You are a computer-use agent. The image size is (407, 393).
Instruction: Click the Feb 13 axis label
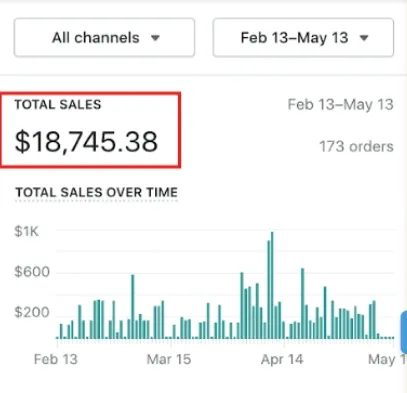(x=56, y=359)
